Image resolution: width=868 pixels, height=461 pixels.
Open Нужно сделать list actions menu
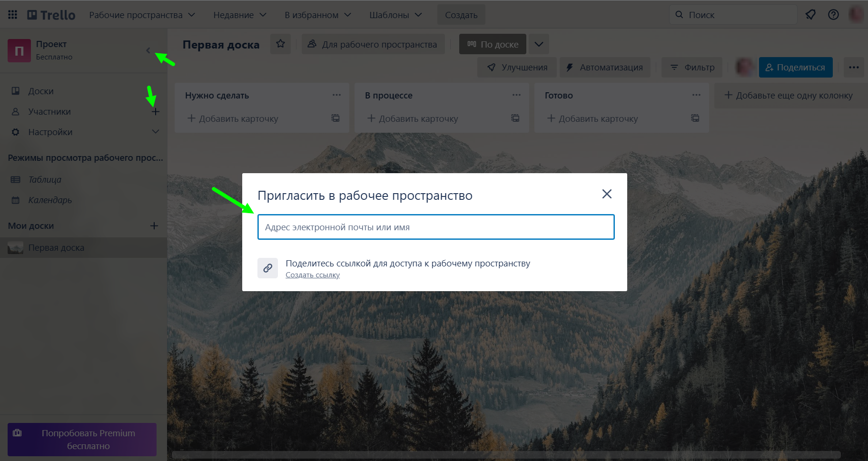[x=336, y=95]
